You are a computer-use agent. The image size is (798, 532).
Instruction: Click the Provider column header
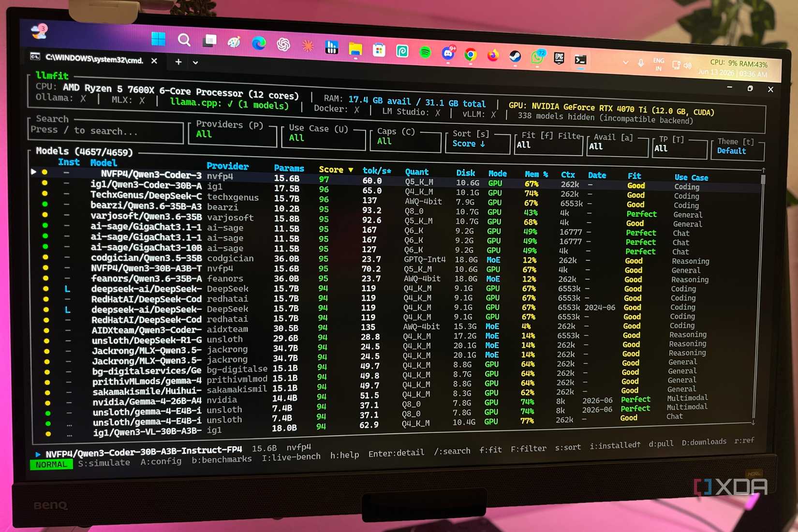(x=227, y=166)
